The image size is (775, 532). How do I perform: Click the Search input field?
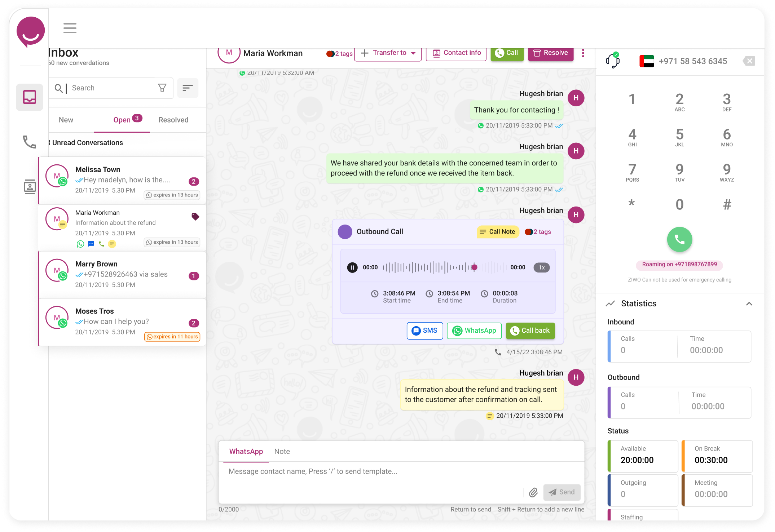point(112,88)
